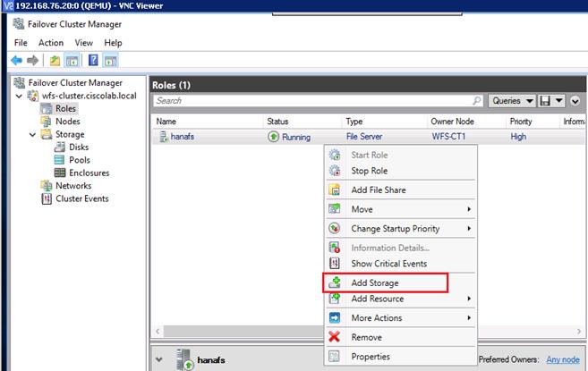Open the Action menu
The width and height of the screenshot is (588, 371).
point(51,43)
